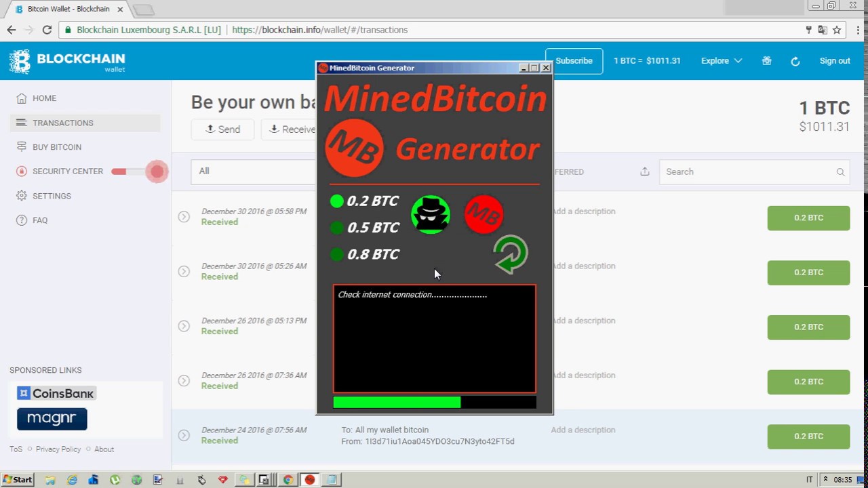
Task: Click 0.2 BTC button for December 24 07:56 AM
Action: 808,436
